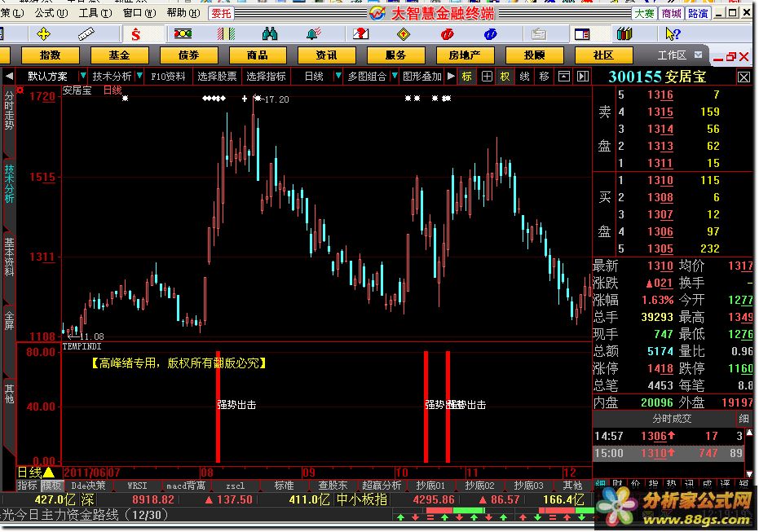Screen dimensions: 759x532
Task: Click the help cursor question mark icon
Action: coord(673,33)
